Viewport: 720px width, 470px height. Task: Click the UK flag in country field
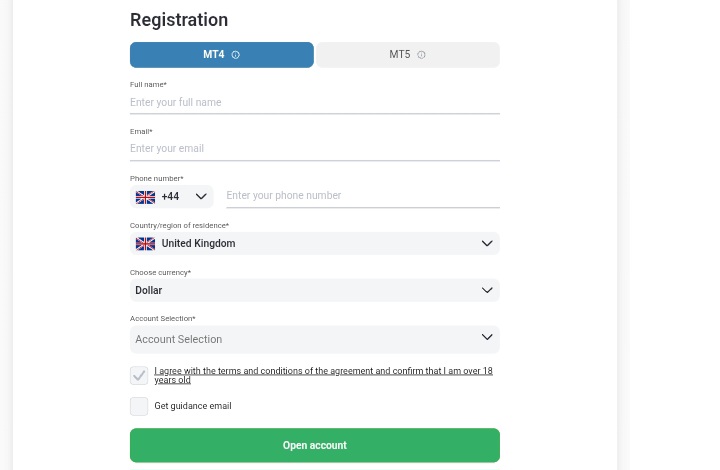coord(145,244)
